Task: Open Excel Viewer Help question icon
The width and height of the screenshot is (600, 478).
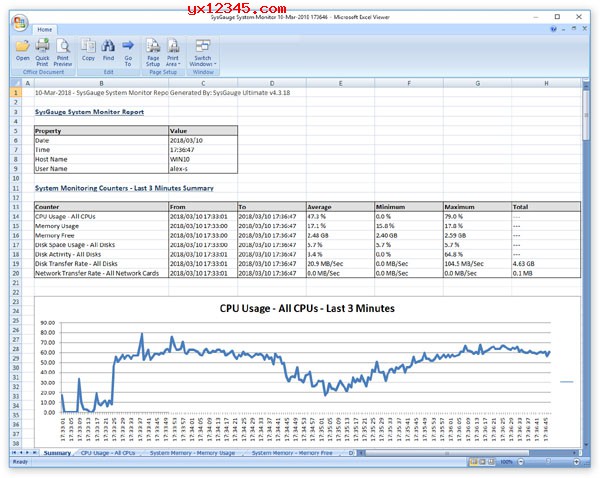Action: tap(553, 29)
